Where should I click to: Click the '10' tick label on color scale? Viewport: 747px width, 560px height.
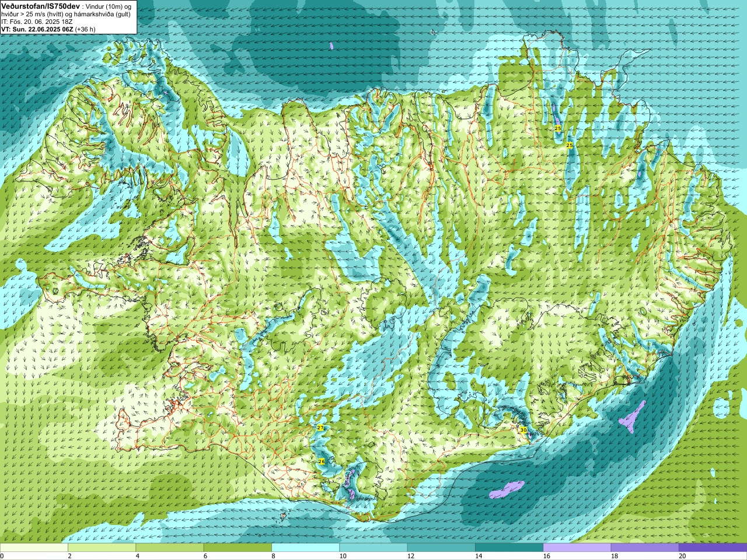[343, 556]
